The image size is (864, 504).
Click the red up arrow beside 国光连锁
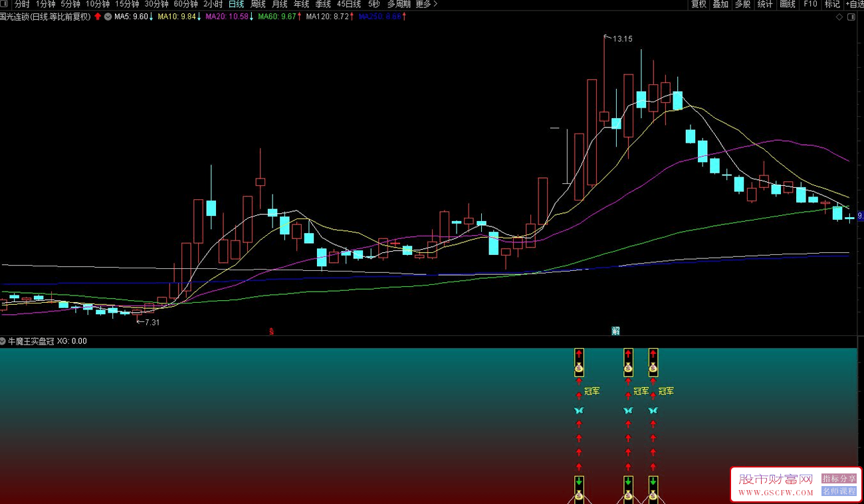(98, 17)
